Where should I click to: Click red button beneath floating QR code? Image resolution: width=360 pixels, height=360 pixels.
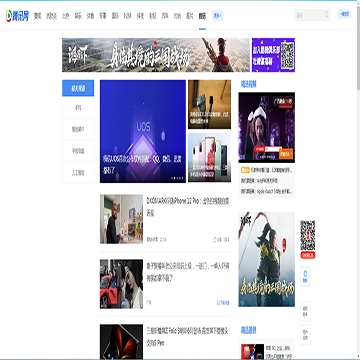(x=308, y=255)
